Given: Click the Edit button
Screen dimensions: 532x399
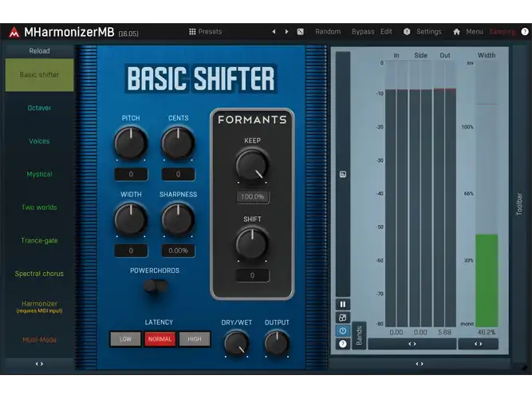Looking at the screenshot, I should (386, 32).
